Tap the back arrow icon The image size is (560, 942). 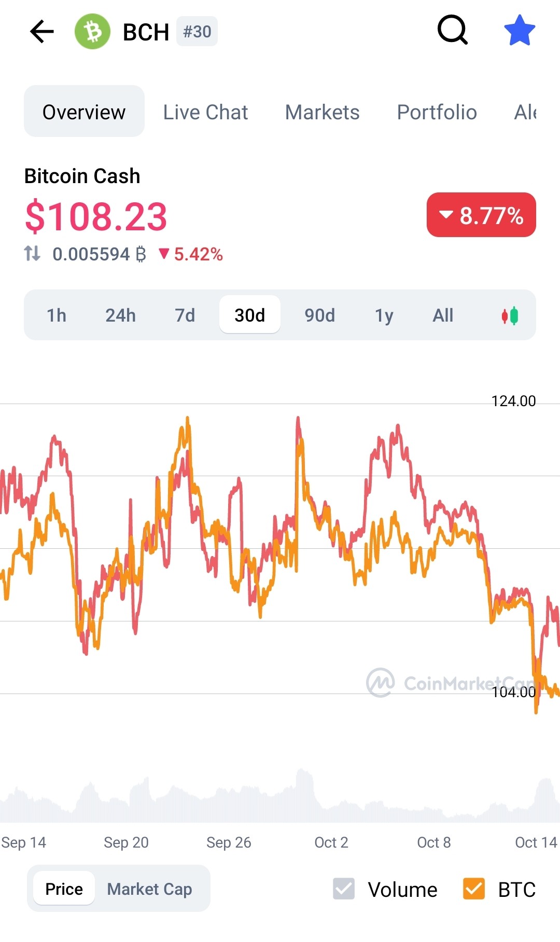coord(42,32)
